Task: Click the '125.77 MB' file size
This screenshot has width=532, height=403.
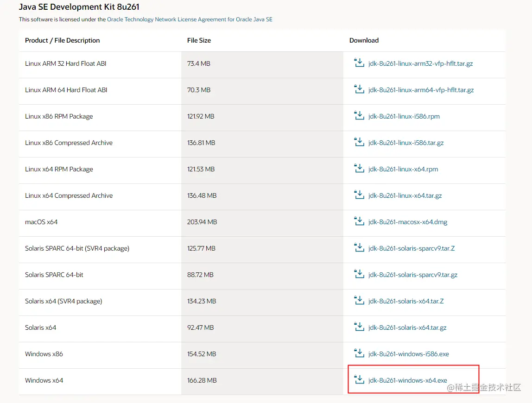Action: point(201,248)
